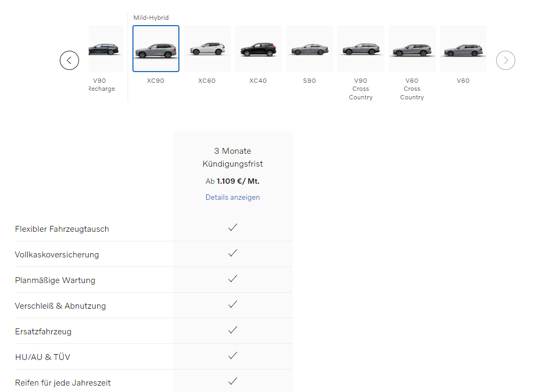Click the checkmark for Ersatzfahrzeug
Viewport: 534px width, 392px height.
(233, 330)
